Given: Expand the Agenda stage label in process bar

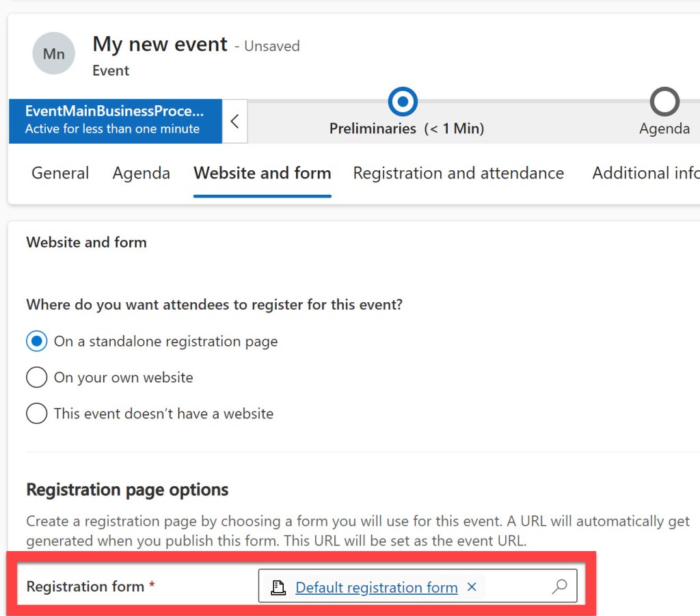Looking at the screenshot, I should pyautogui.click(x=664, y=129).
